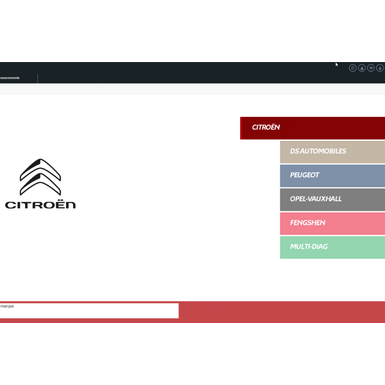The image size is (385, 385).
Task: Click the leftmost circular header status icon
Action: (x=353, y=68)
